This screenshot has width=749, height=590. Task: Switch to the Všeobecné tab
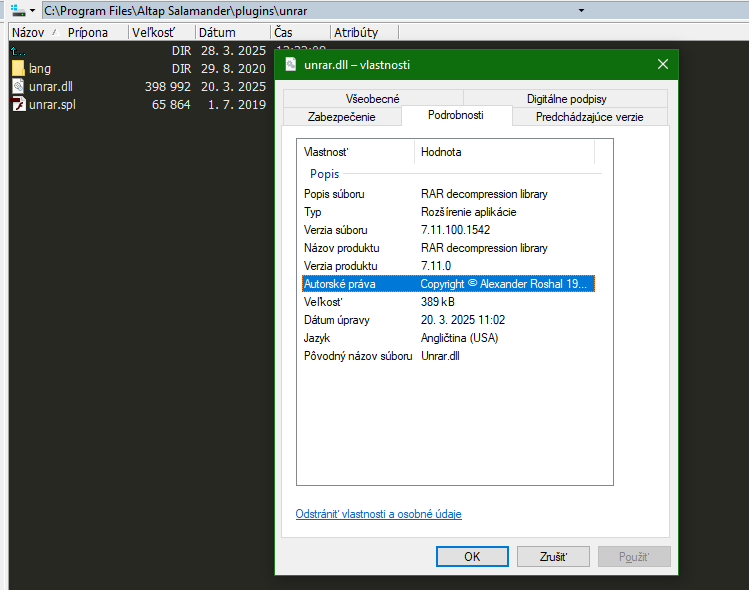pyautogui.click(x=373, y=99)
